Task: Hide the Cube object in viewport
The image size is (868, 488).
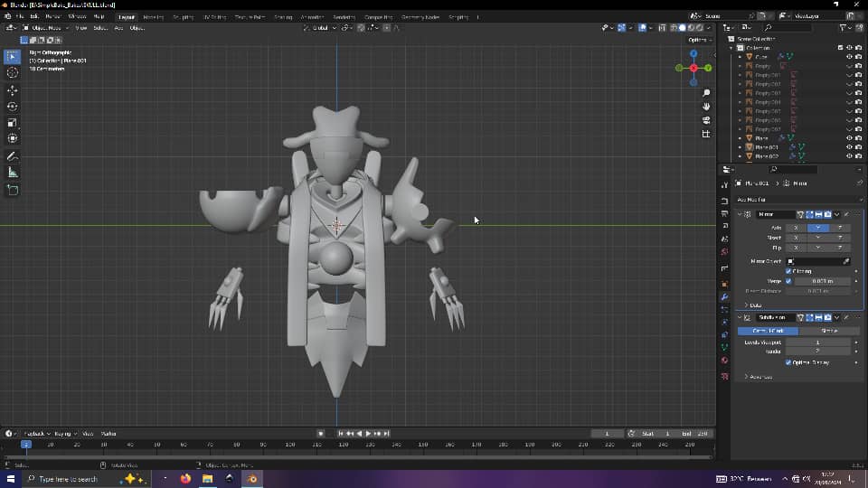Action: (849, 56)
